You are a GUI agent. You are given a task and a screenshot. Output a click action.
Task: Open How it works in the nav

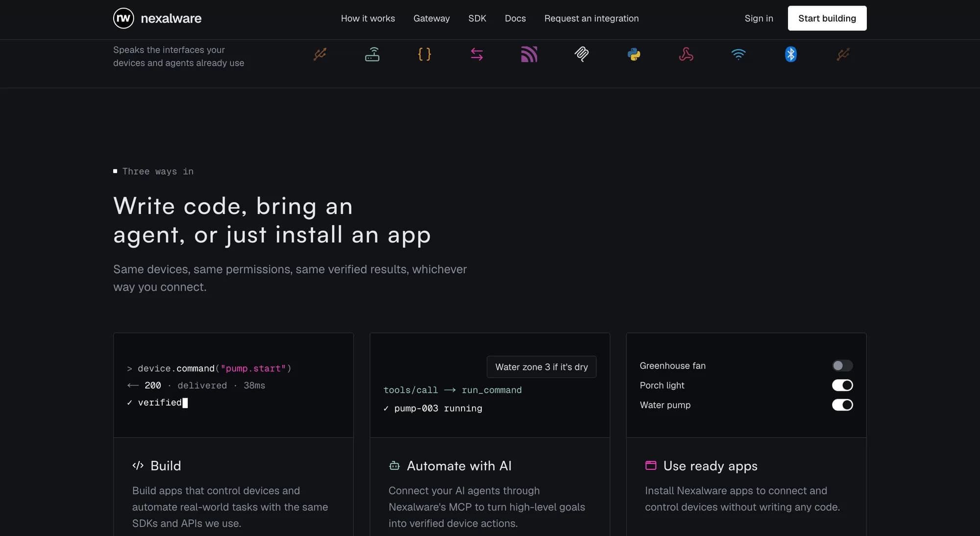(x=368, y=18)
